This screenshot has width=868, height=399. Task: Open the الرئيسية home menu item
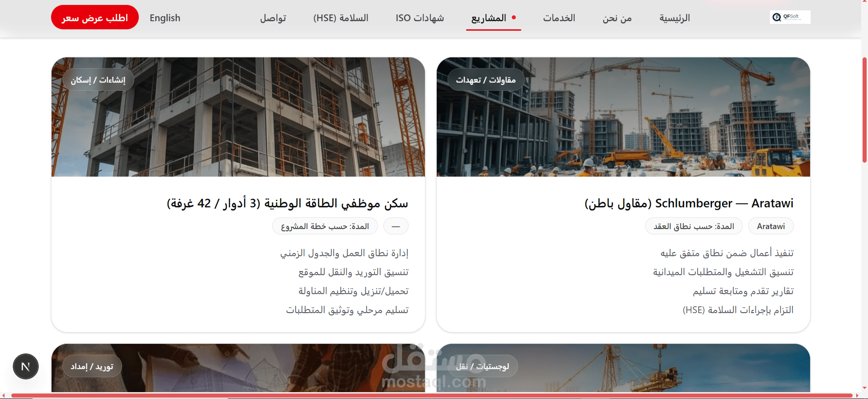coord(675,18)
